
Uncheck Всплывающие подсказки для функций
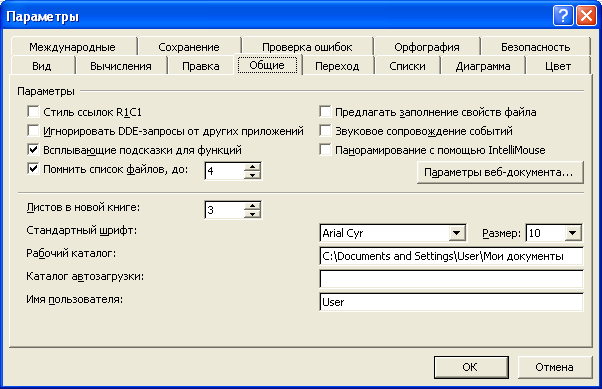33,149
